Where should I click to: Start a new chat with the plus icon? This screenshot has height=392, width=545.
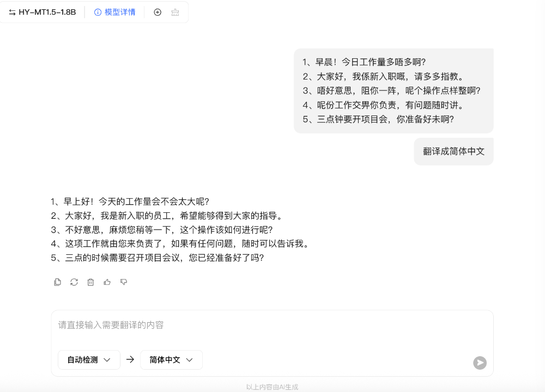pyautogui.click(x=157, y=11)
